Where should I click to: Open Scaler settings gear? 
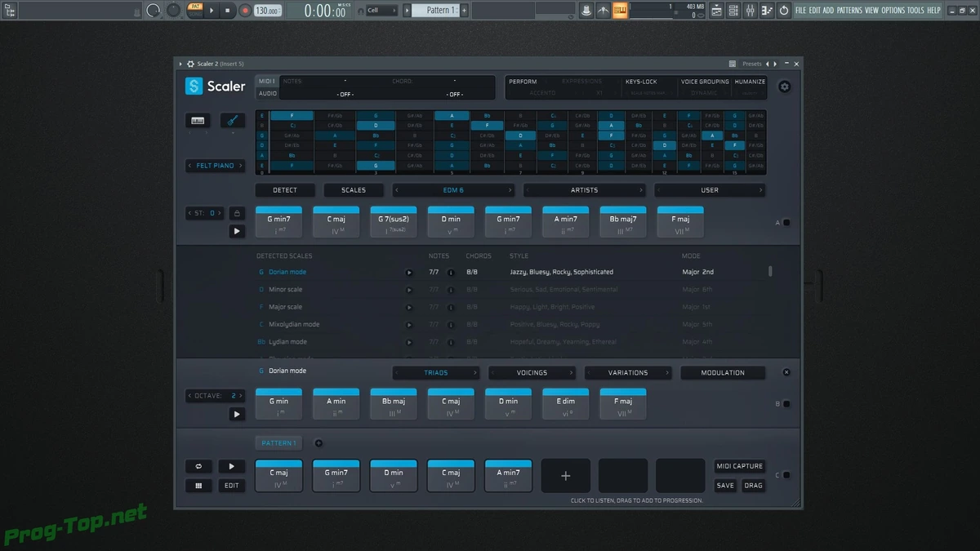pos(785,87)
